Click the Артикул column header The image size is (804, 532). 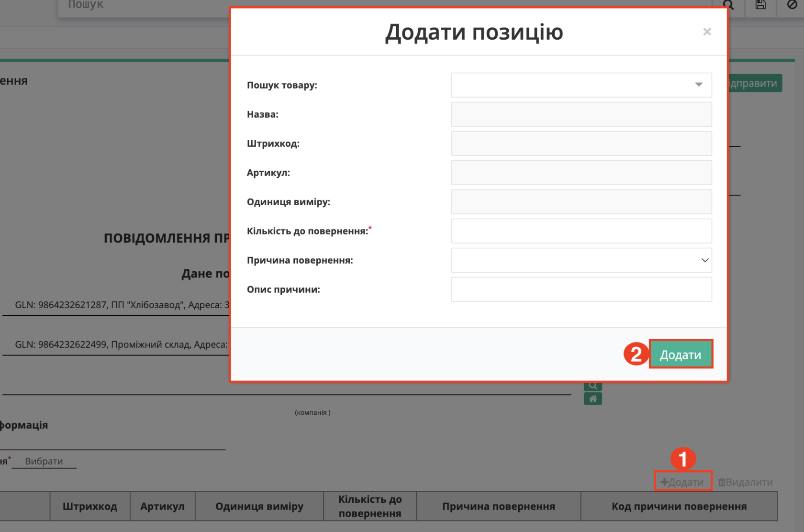pyautogui.click(x=162, y=506)
